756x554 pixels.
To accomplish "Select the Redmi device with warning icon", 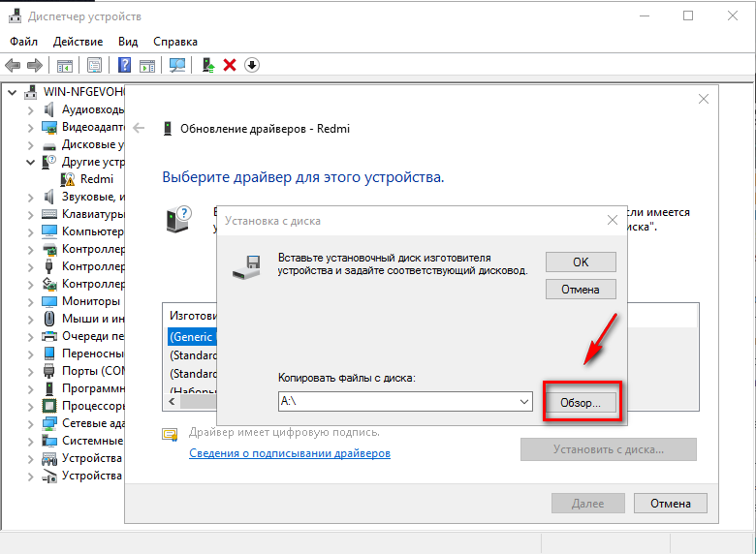I will [96, 179].
